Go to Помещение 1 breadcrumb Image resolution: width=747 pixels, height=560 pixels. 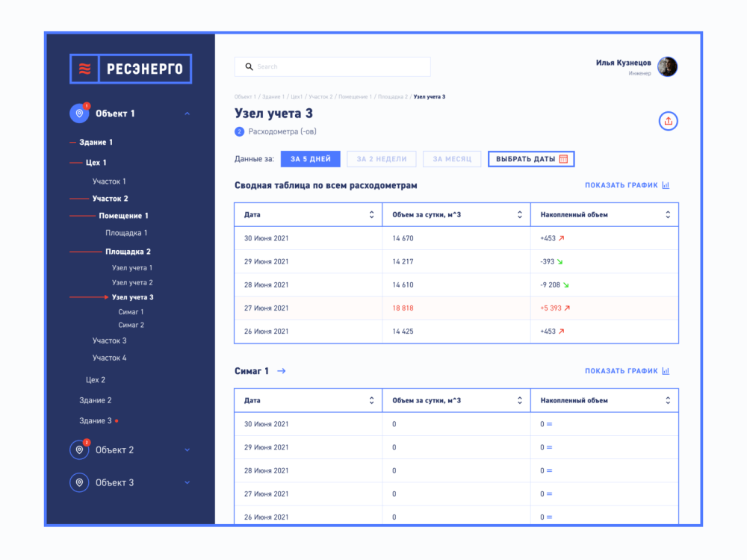tap(355, 96)
